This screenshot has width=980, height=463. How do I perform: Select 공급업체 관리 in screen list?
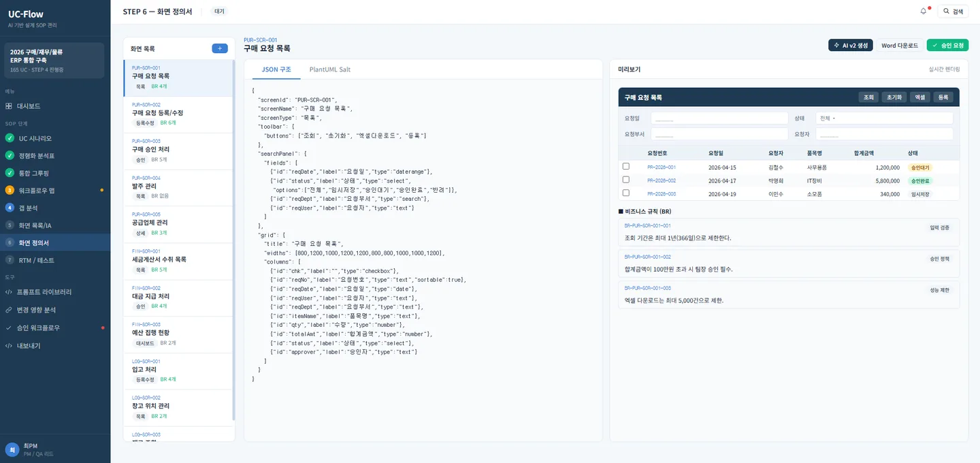click(x=178, y=225)
